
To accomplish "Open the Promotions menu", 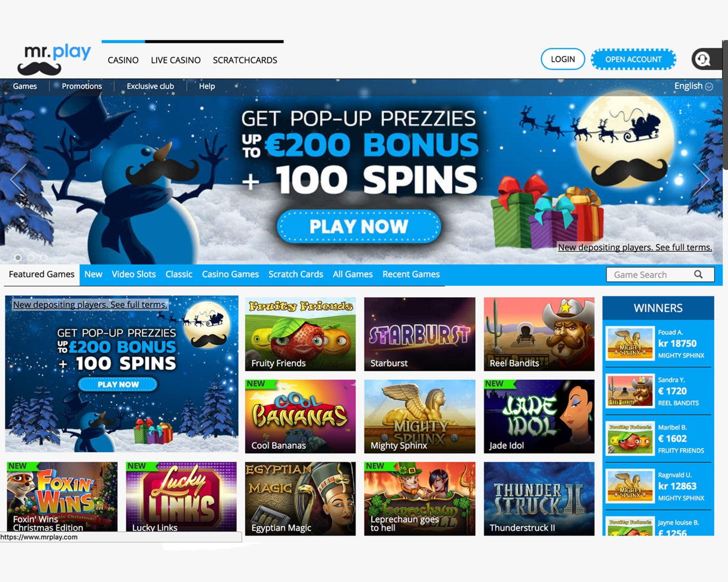I will [82, 86].
